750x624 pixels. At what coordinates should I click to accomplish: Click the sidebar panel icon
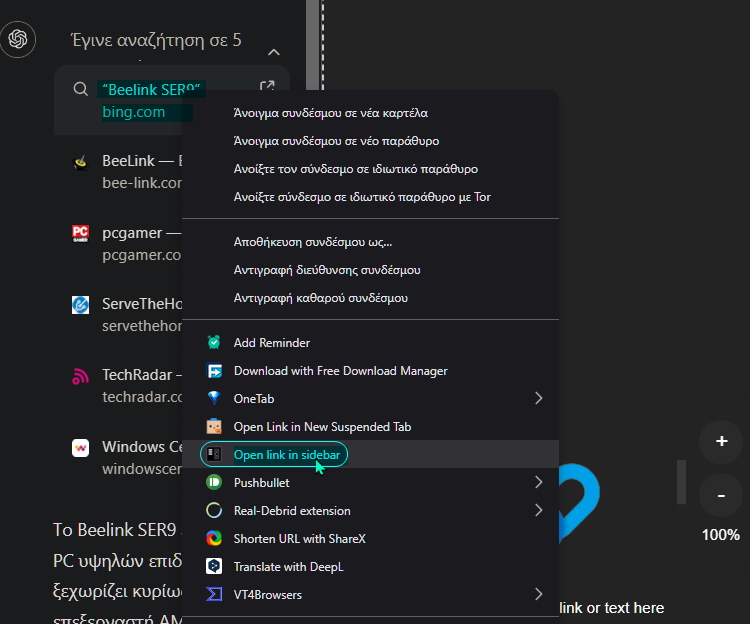(214, 454)
